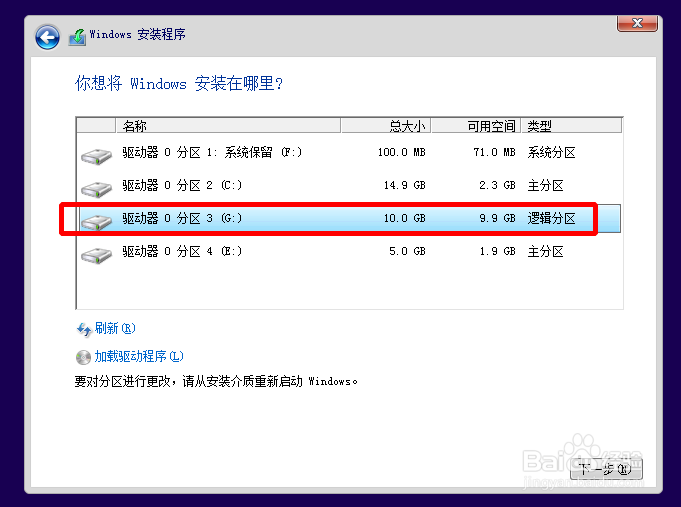Click the 要对分区进行更改 notice text
Screen dimensions: 681x507
[216, 381]
